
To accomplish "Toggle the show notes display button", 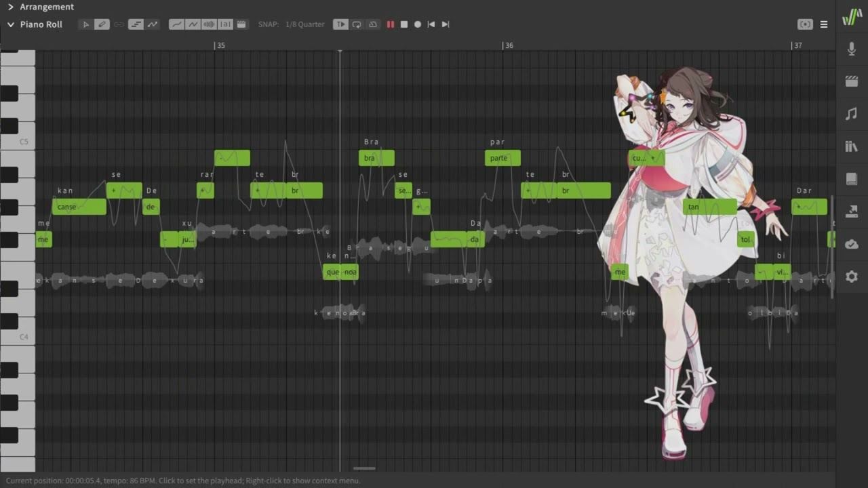I will pyautogui.click(x=136, y=24).
